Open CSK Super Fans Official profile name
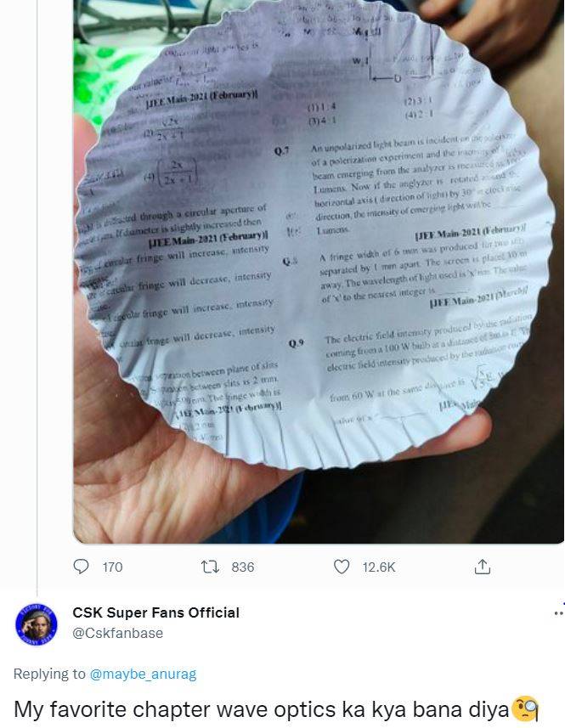The image size is (565, 728). [x=155, y=612]
